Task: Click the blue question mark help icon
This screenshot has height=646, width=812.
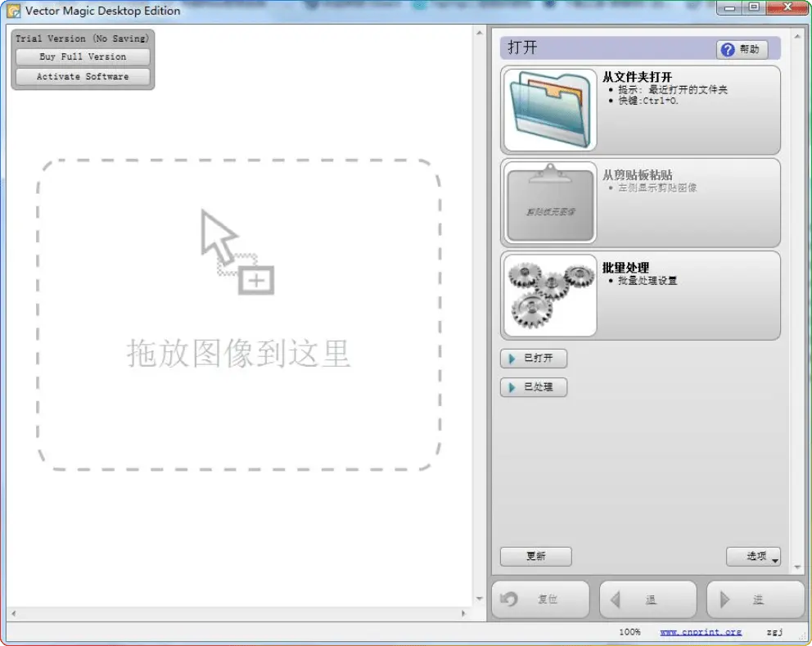Action: [727, 49]
